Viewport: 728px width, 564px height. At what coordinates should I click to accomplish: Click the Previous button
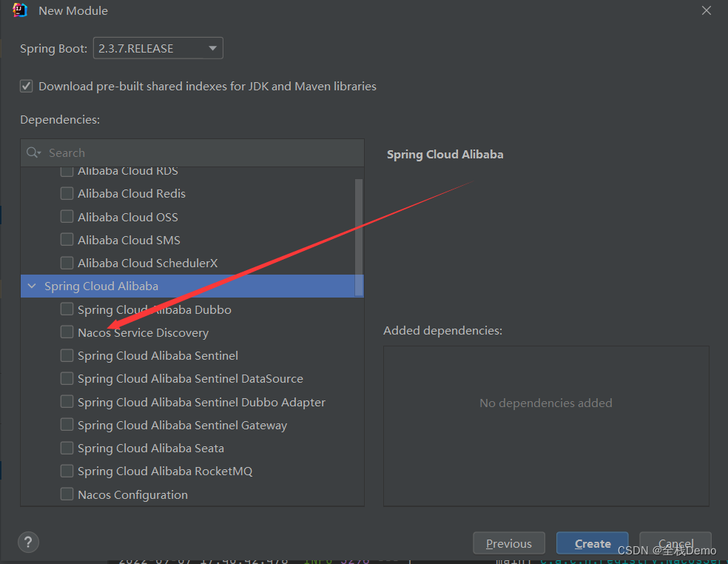tap(509, 543)
